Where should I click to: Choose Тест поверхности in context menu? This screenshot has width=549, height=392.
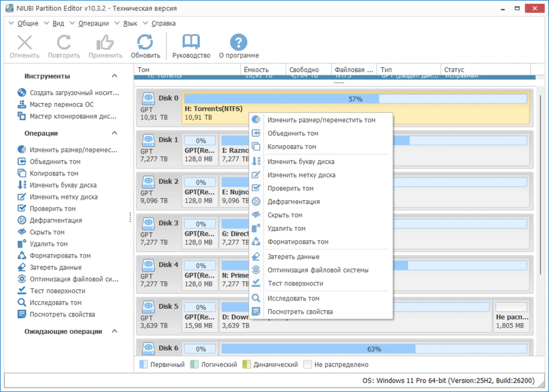click(x=321, y=283)
